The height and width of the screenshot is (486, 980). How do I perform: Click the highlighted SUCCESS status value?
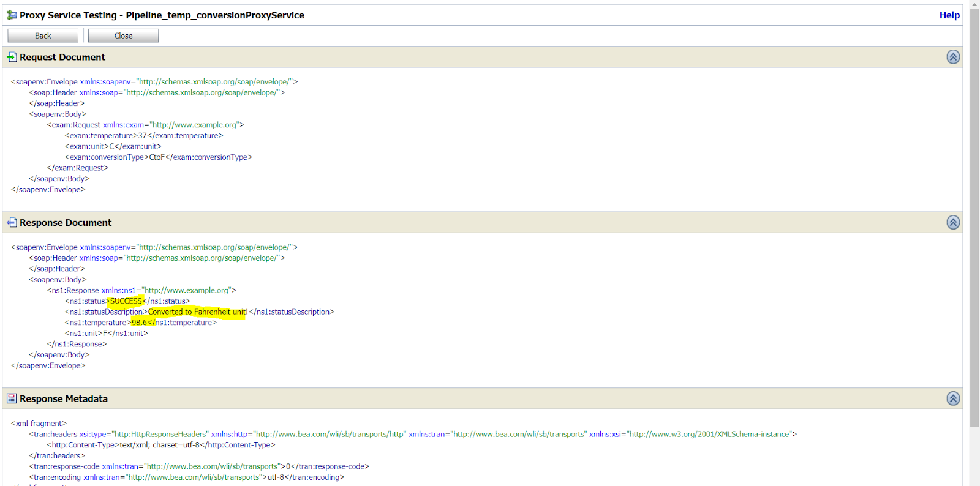126,301
